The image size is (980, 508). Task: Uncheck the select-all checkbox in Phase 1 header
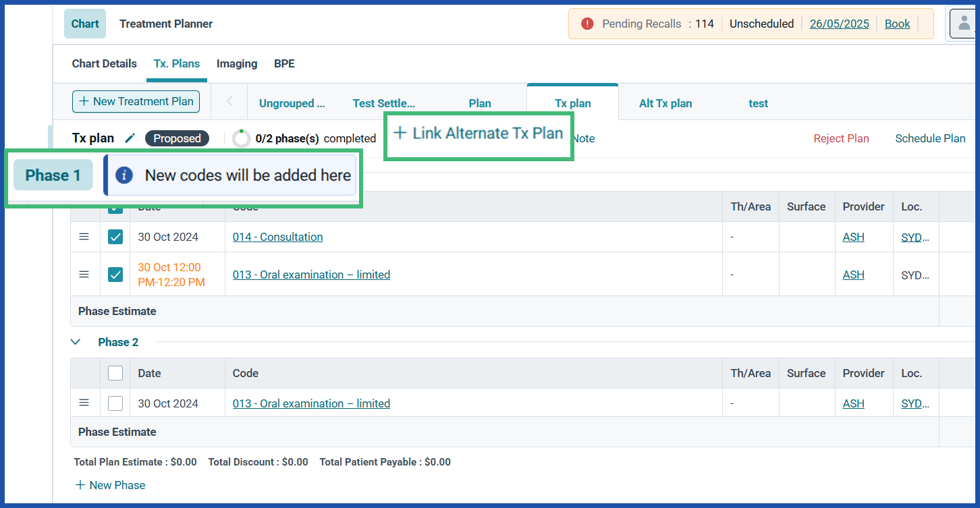pos(115,207)
